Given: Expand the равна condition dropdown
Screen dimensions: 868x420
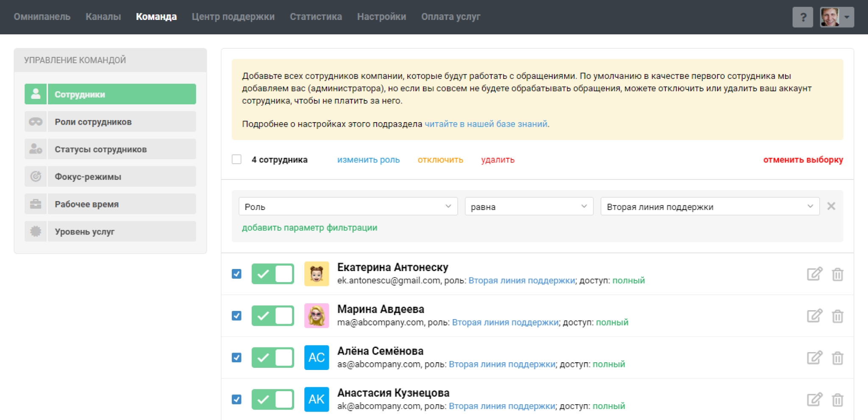Looking at the screenshot, I should pyautogui.click(x=529, y=207).
